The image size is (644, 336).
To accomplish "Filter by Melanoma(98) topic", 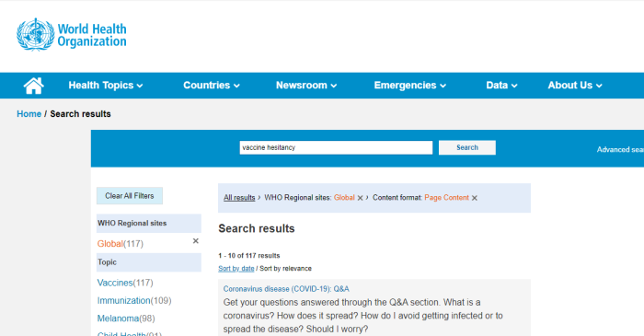I will click(x=126, y=319).
